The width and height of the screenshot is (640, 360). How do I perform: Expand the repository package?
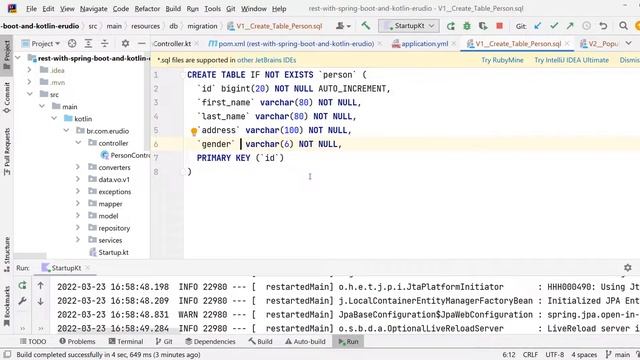(78, 228)
